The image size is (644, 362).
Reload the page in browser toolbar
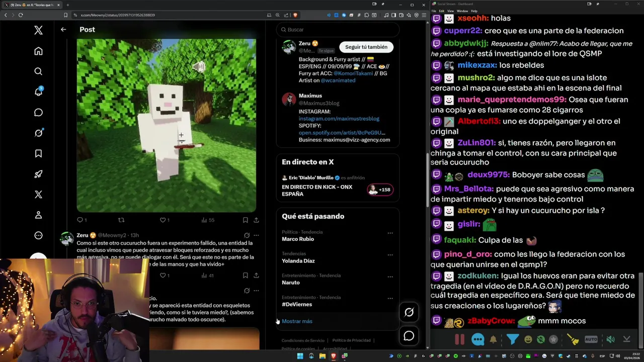point(21,15)
